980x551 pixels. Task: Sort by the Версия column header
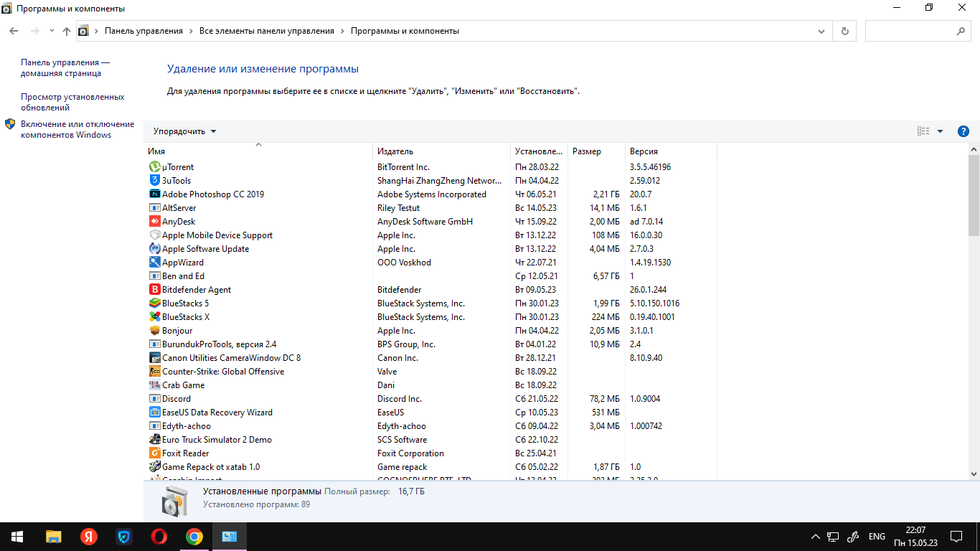pos(671,151)
